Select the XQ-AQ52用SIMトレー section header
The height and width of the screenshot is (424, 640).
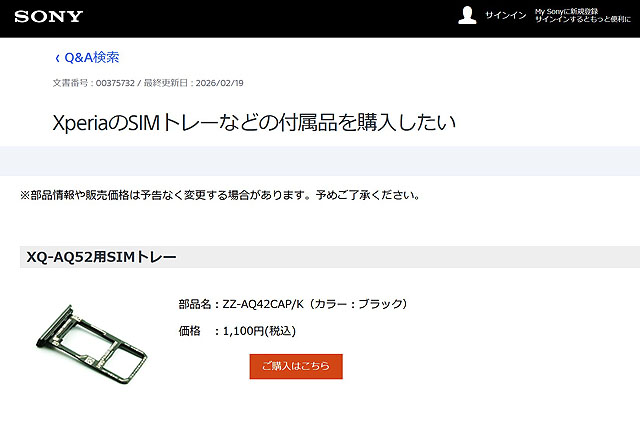(x=330, y=257)
